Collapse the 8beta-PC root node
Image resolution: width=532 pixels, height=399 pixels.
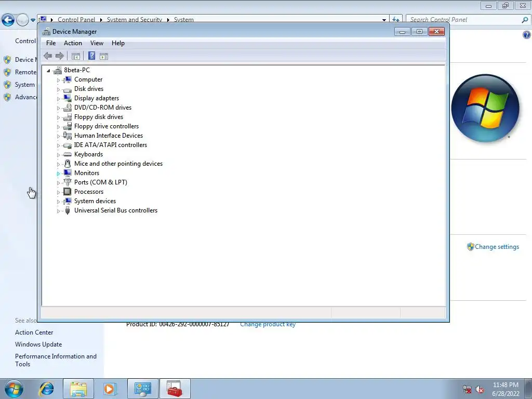coord(48,71)
